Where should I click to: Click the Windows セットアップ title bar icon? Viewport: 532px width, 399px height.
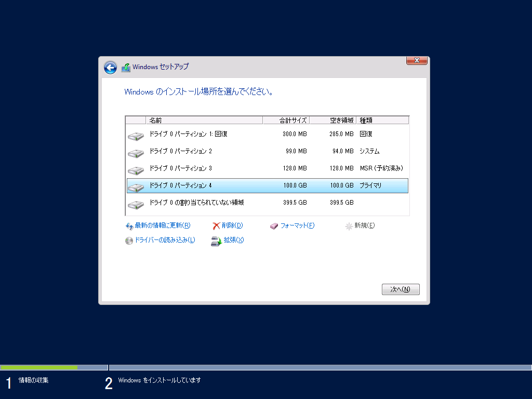coord(125,67)
